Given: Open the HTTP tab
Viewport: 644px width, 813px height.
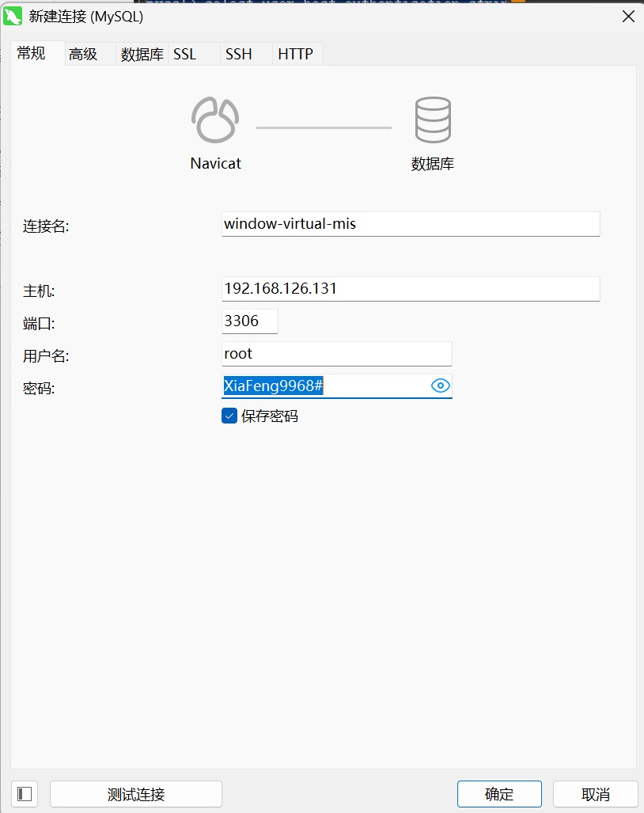Looking at the screenshot, I should tap(298, 54).
